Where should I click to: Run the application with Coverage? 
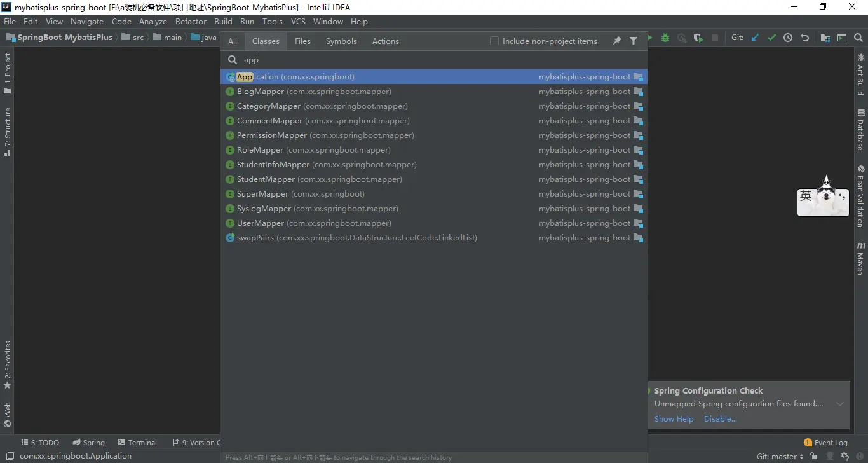coord(698,38)
